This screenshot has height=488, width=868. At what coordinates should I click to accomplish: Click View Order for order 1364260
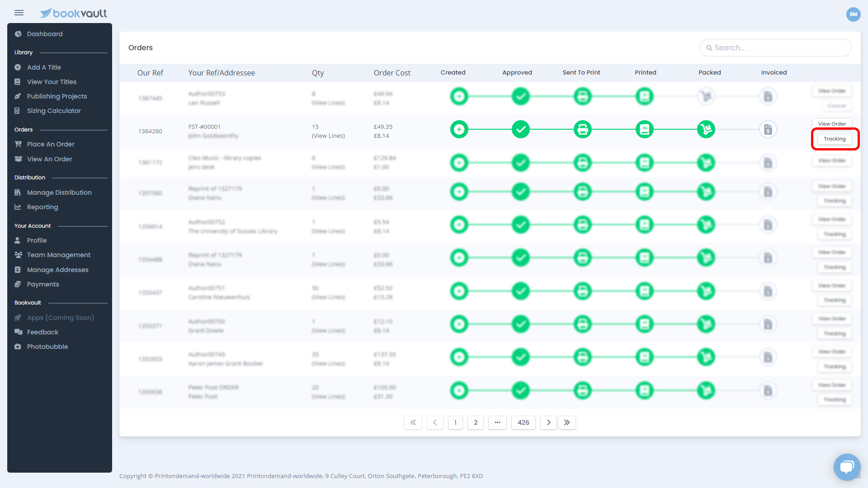832,124
